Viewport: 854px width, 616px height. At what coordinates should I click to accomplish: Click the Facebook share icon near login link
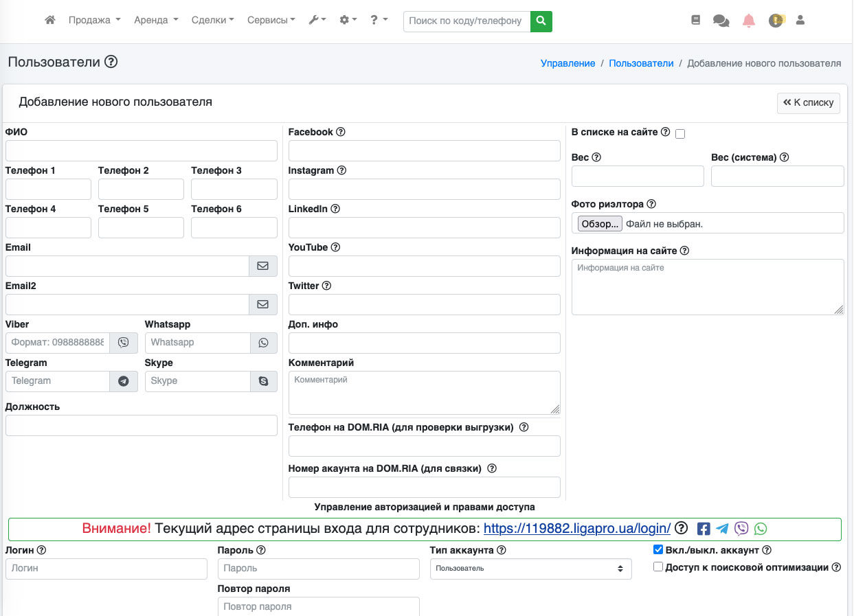point(704,529)
